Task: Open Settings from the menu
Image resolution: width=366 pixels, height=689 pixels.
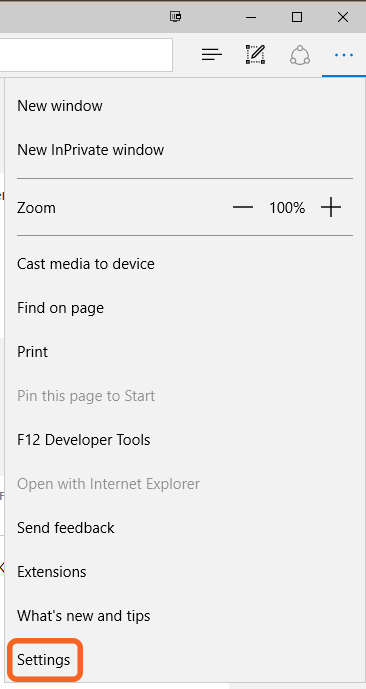Action: coord(43,660)
